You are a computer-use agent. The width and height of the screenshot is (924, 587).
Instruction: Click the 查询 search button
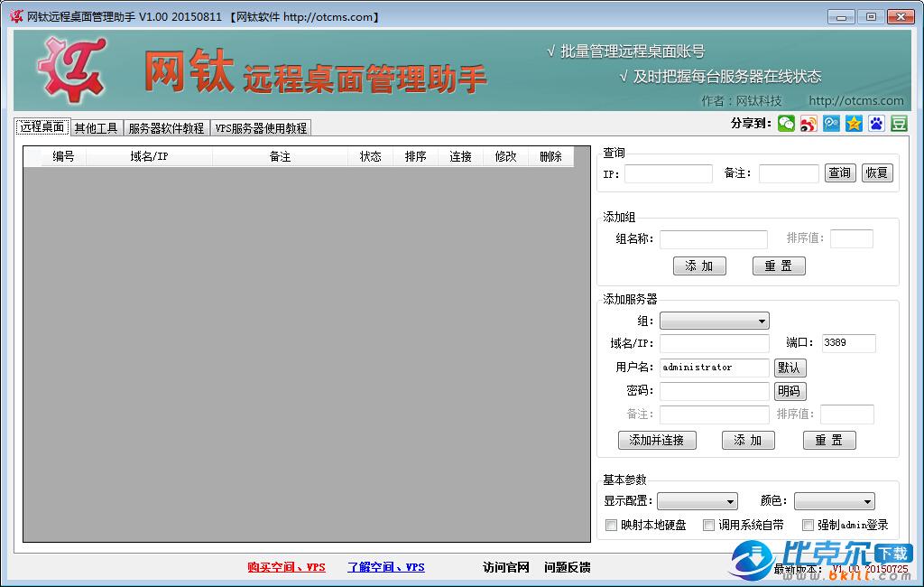pyautogui.click(x=839, y=172)
